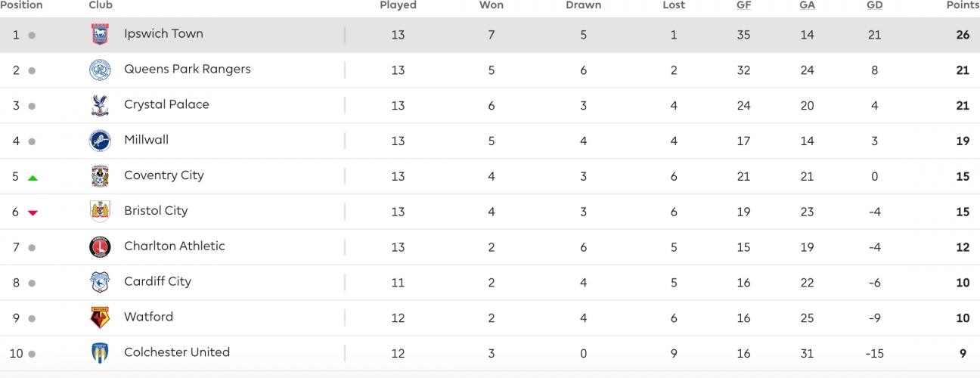Click the Cardiff City bluebird badge
This screenshot has width=980, height=378.
coord(100,283)
